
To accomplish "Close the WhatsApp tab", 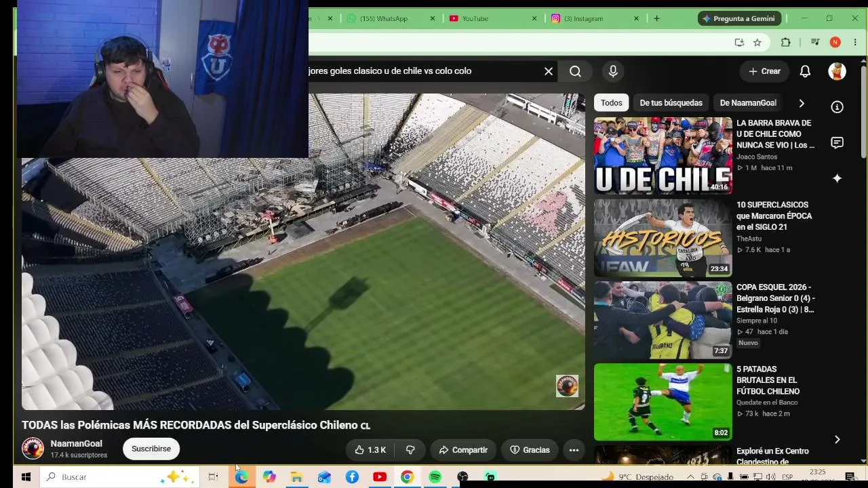I will coord(433,18).
